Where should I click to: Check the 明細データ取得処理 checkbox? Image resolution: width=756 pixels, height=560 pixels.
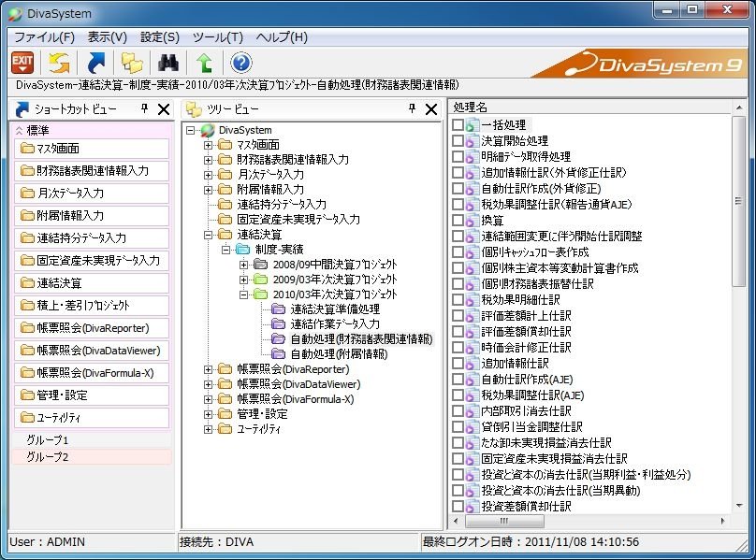tap(458, 157)
